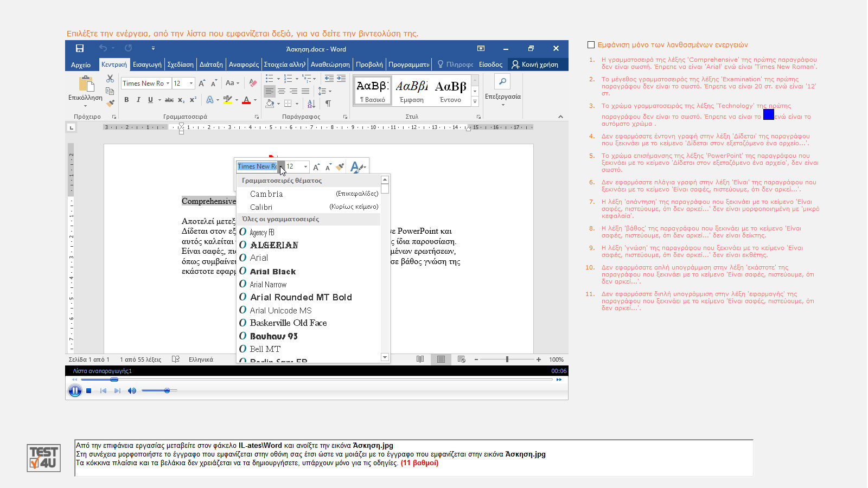Click the video seek progress bar
Screen dimensions: 868x488
point(316,380)
